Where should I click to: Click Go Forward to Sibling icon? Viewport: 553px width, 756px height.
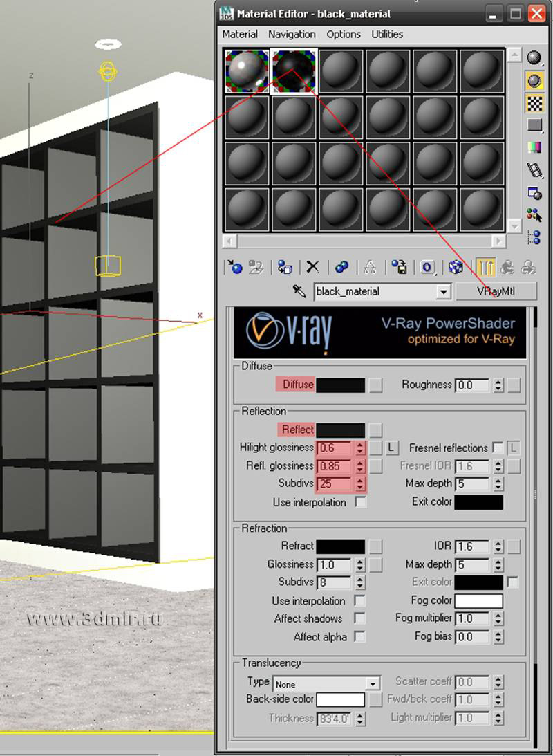(x=528, y=266)
